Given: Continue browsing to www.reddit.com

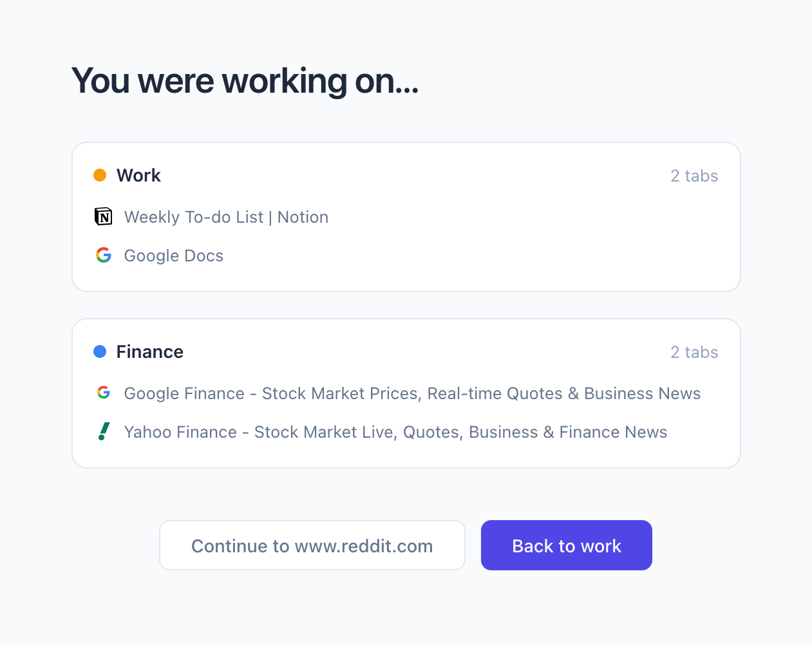Looking at the screenshot, I should (x=312, y=545).
